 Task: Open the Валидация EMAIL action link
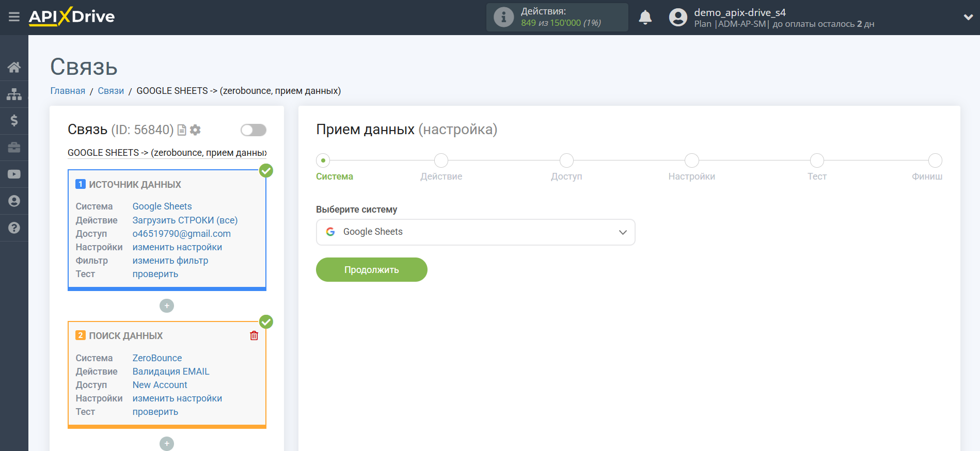171,372
